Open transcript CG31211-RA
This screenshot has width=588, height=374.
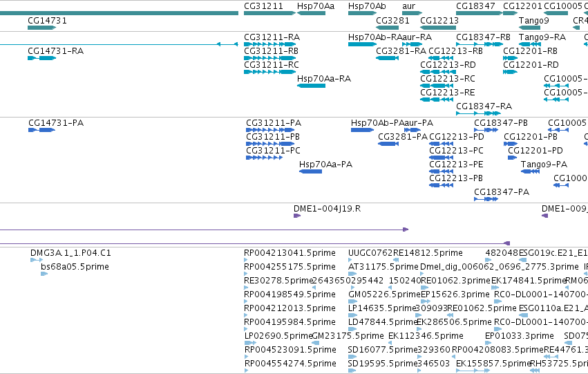(x=269, y=44)
